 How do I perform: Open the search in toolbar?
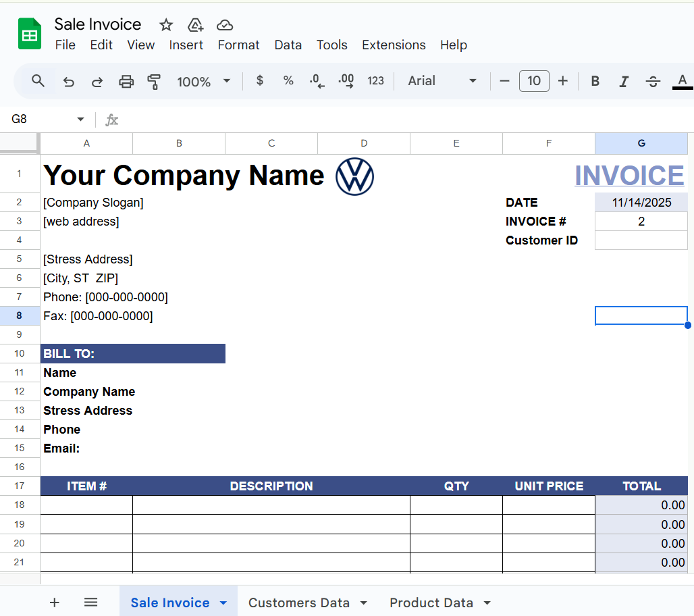coord(37,81)
